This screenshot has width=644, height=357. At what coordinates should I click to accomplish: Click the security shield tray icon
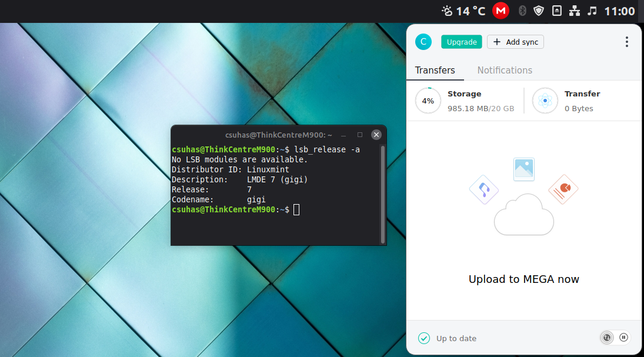coord(539,11)
